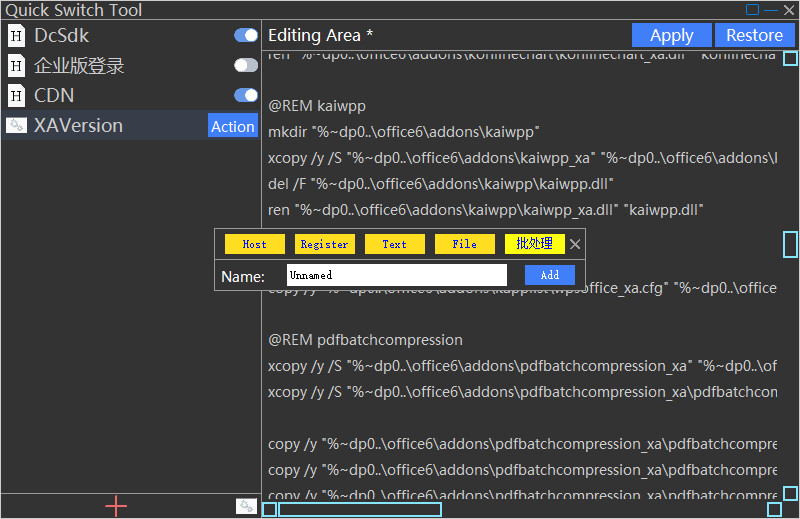800x519 pixels.
Task: Select the 批处理 type option
Action: (x=535, y=244)
